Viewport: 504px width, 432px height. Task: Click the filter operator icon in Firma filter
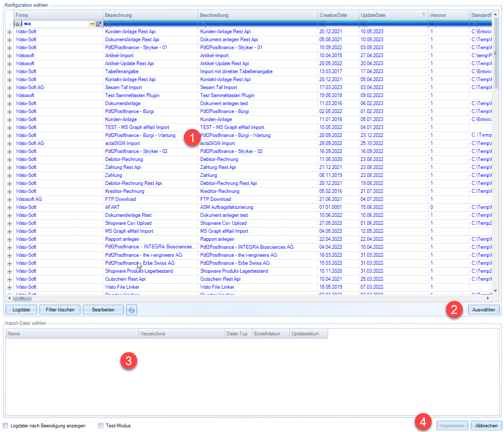(x=18, y=24)
